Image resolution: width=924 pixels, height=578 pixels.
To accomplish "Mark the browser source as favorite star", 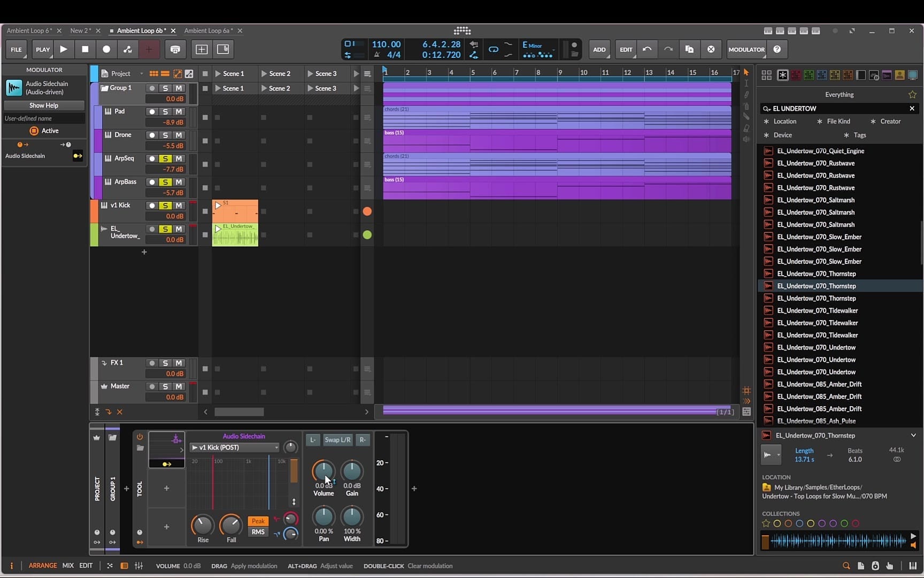I will pyautogui.click(x=912, y=95).
